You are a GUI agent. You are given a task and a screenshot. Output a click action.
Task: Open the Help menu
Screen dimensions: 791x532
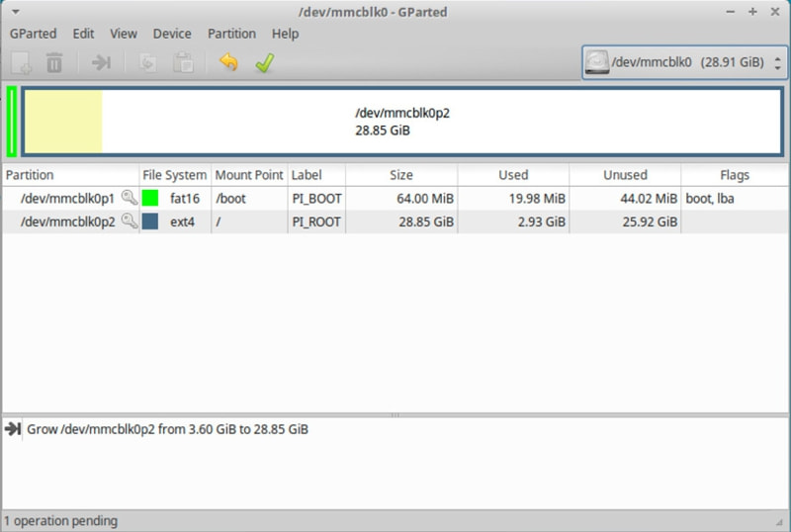point(286,34)
